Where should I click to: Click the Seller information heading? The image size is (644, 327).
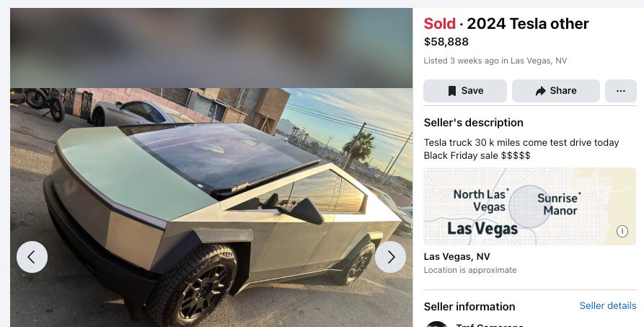[x=469, y=307]
